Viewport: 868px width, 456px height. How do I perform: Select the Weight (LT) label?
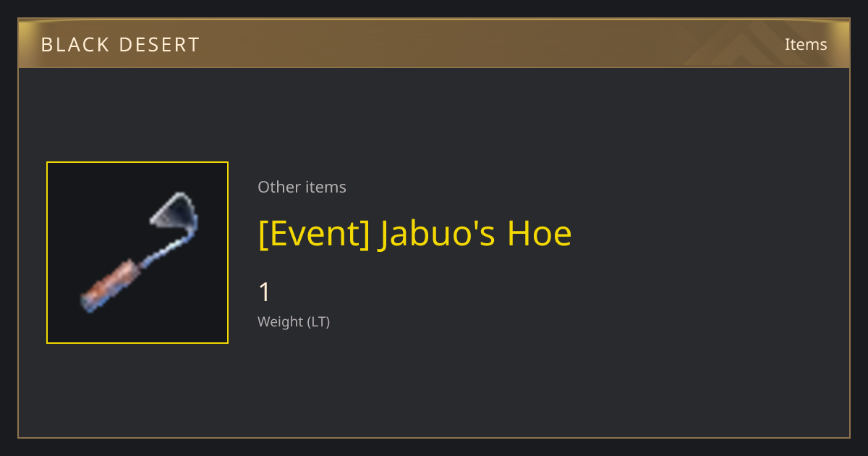[294, 321]
